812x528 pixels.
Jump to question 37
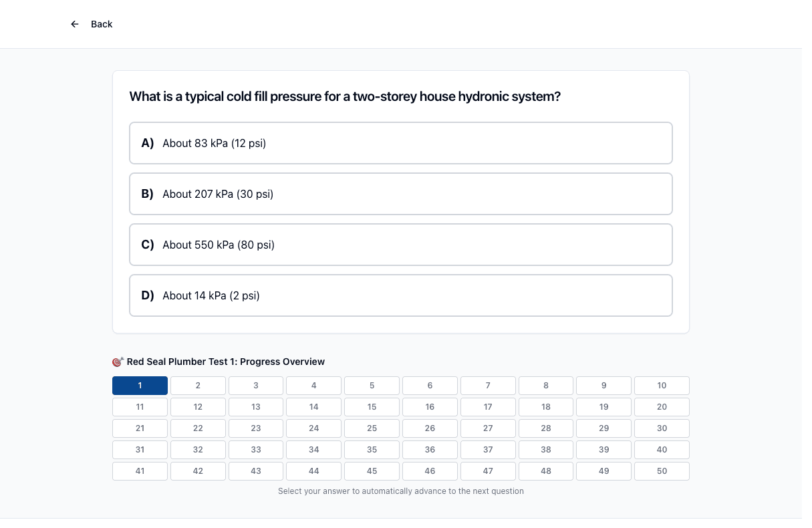pyautogui.click(x=488, y=450)
